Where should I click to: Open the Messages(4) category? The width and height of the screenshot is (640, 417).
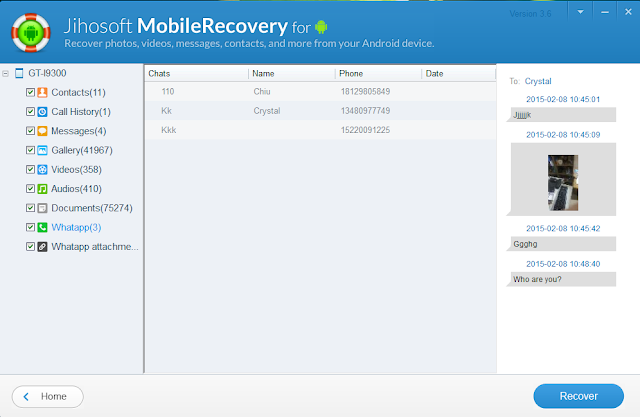pyautogui.click(x=78, y=131)
